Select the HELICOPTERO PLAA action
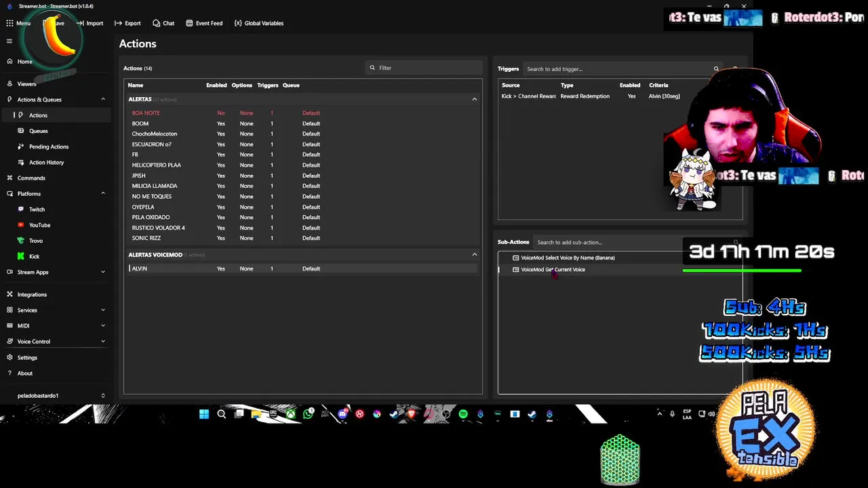 click(157, 165)
